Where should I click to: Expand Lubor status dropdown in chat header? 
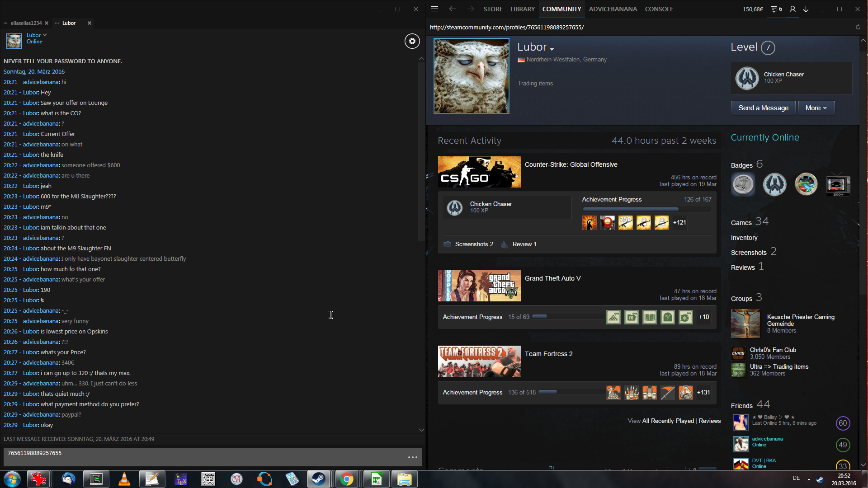[44, 35]
